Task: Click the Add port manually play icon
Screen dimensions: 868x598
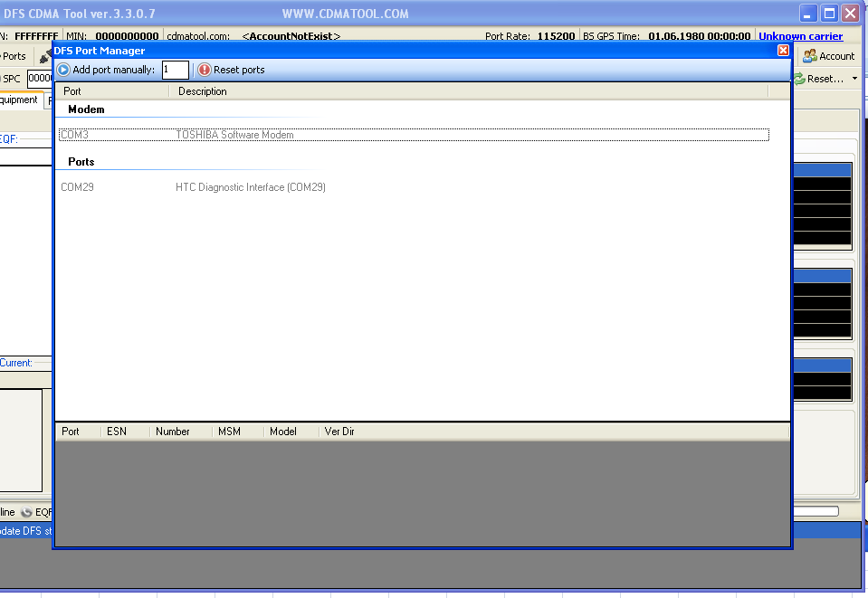Action: click(x=63, y=70)
